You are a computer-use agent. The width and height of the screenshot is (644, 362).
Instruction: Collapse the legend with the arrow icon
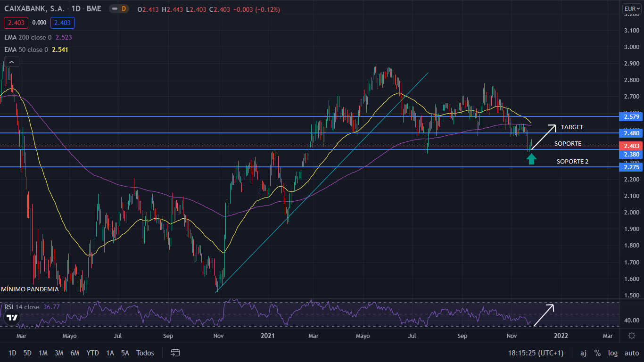[11, 61]
